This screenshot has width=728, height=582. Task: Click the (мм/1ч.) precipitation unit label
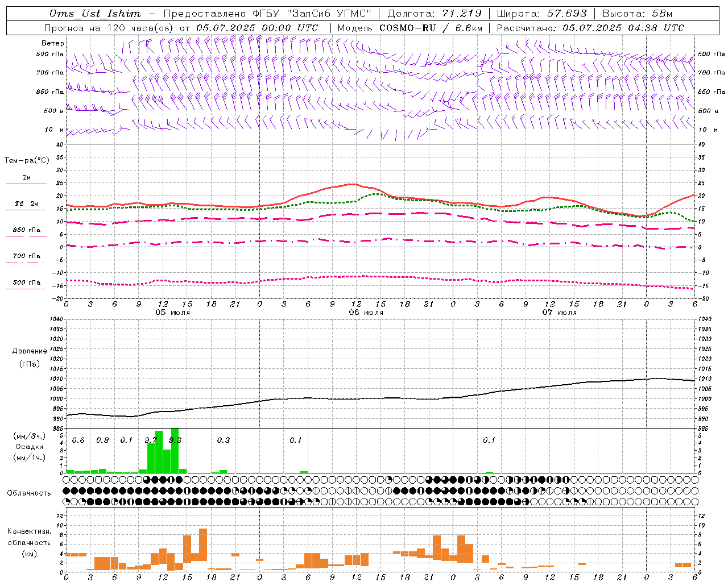29,458
